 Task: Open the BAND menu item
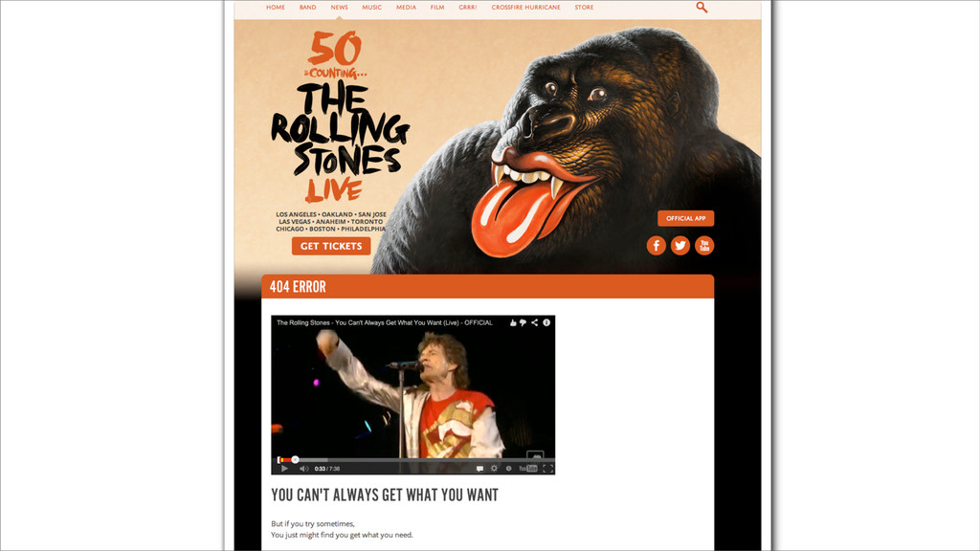tap(307, 8)
